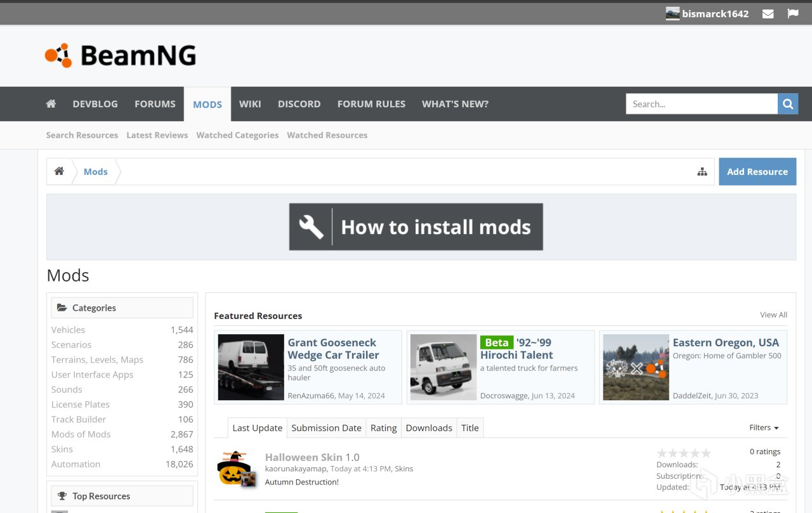Click author kaorunakayamap
The image size is (812, 513).
[296, 469]
